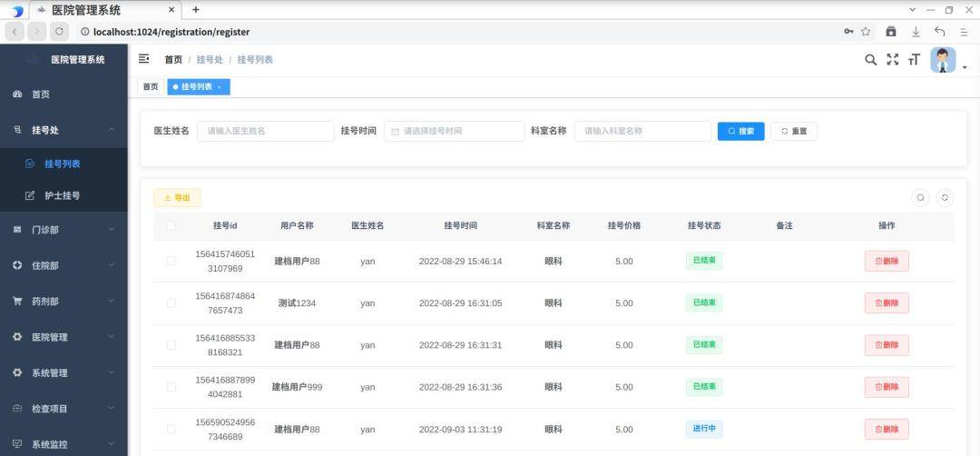The image size is (980, 456).
Task: Click 首页 in the breadcrumb
Action: (x=173, y=59)
